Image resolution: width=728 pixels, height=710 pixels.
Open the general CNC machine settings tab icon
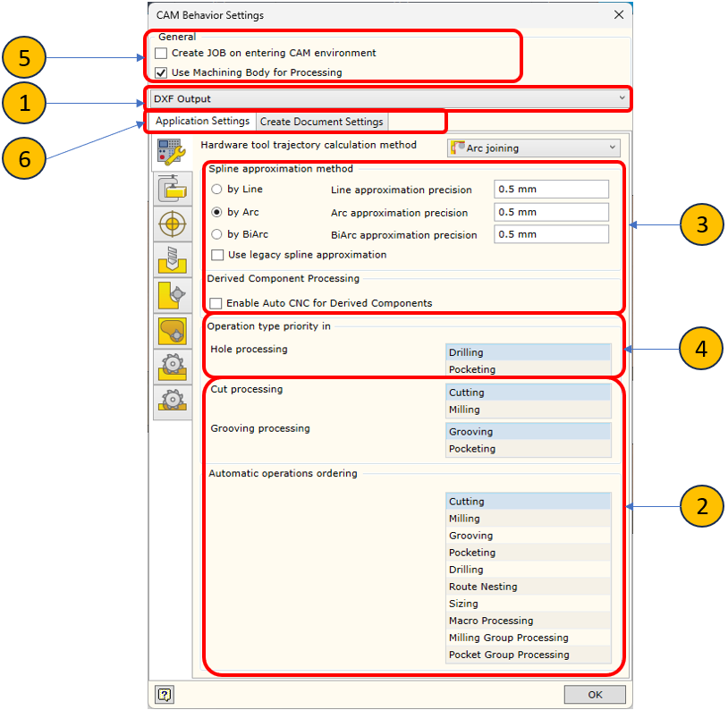coord(173,152)
